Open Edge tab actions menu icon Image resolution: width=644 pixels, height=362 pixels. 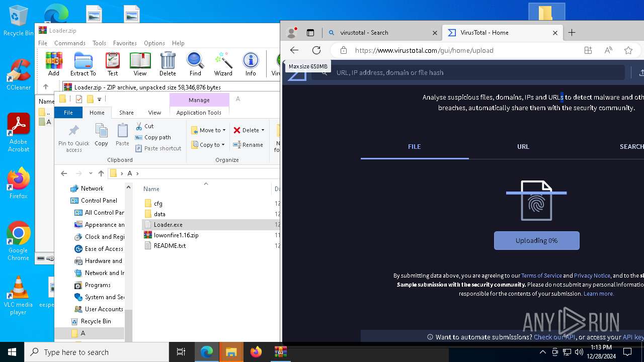(310, 33)
